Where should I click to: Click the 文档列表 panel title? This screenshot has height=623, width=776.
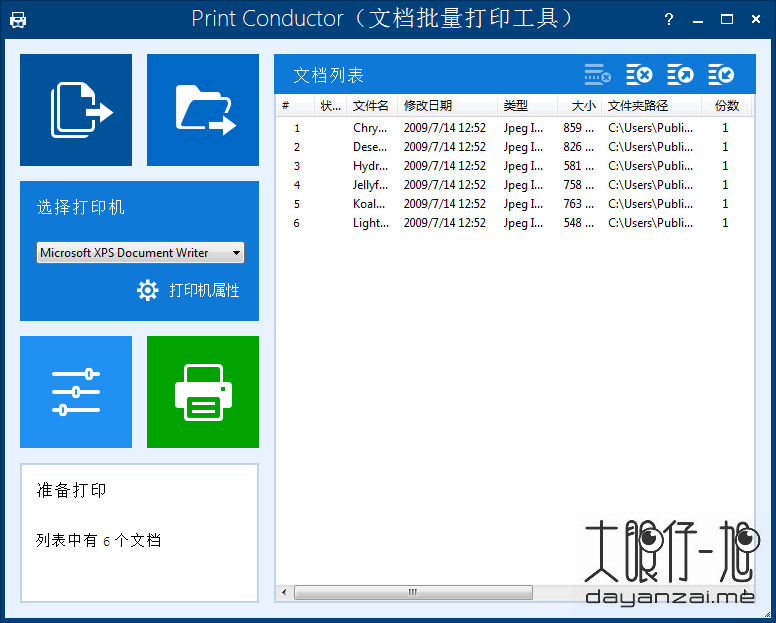coord(328,75)
